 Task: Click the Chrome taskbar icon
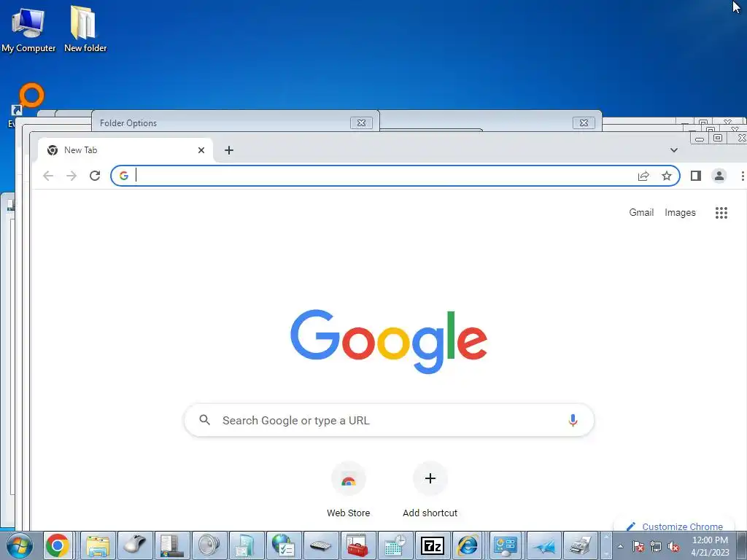pyautogui.click(x=58, y=545)
